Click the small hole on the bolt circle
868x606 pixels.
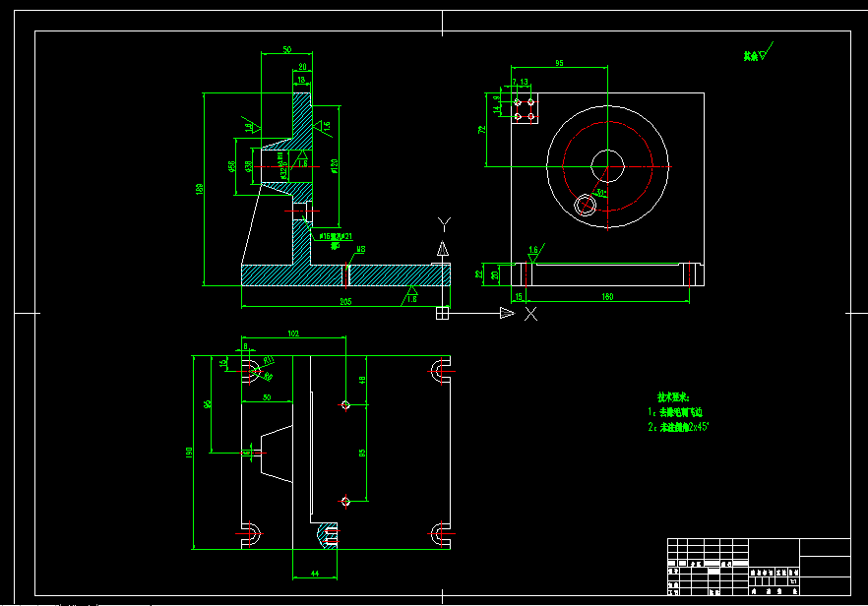point(586,206)
